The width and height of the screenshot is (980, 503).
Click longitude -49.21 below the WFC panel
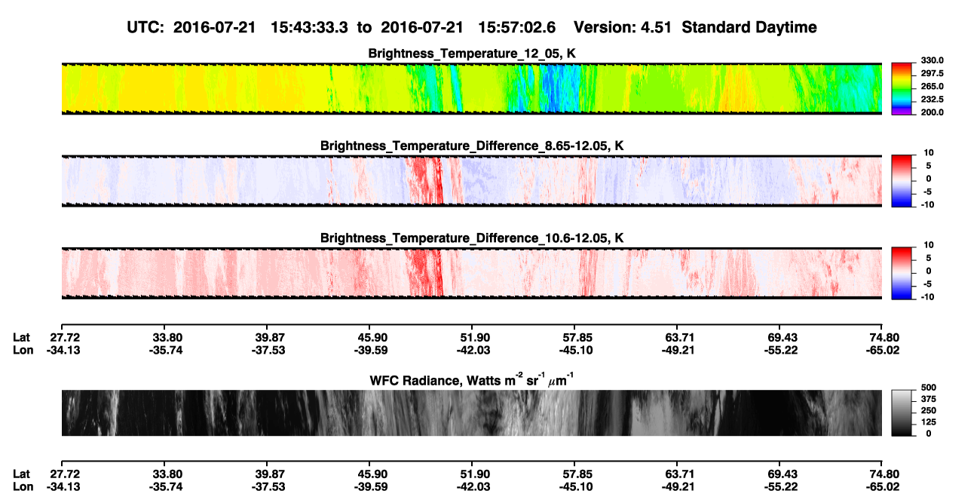(677, 487)
